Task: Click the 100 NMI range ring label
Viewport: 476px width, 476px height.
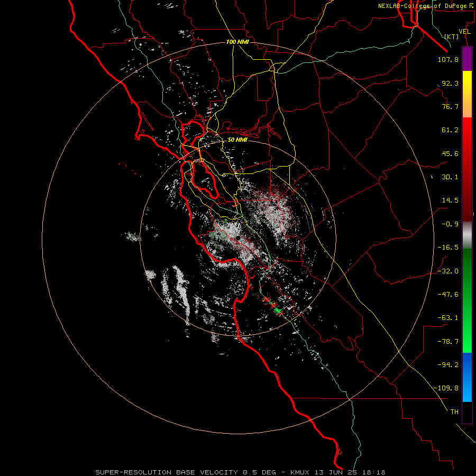Action: [237, 42]
